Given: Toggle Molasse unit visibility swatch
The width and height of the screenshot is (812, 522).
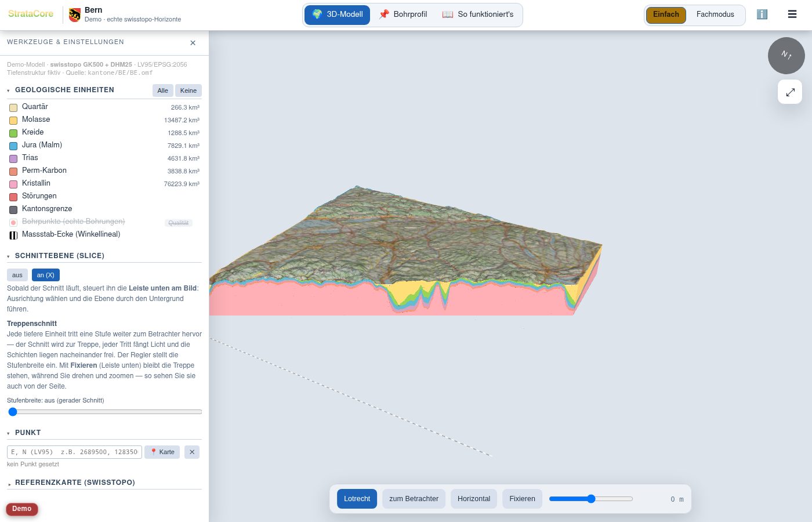Looking at the screenshot, I should (x=13, y=120).
